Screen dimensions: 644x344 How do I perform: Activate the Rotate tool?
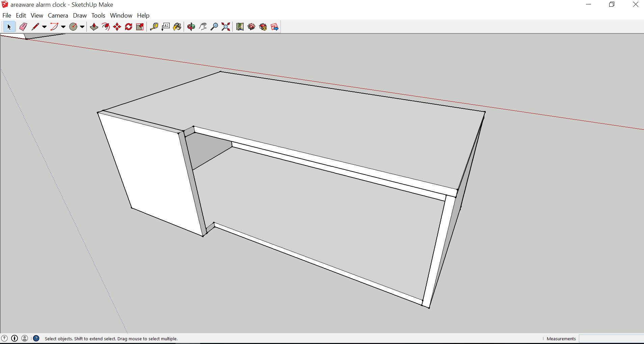(x=129, y=27)
